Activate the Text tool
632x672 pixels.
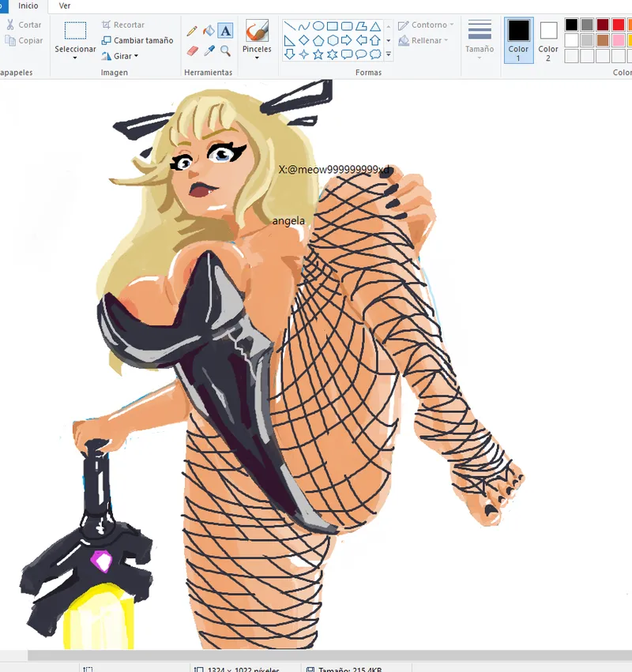[x=225, y=31]
